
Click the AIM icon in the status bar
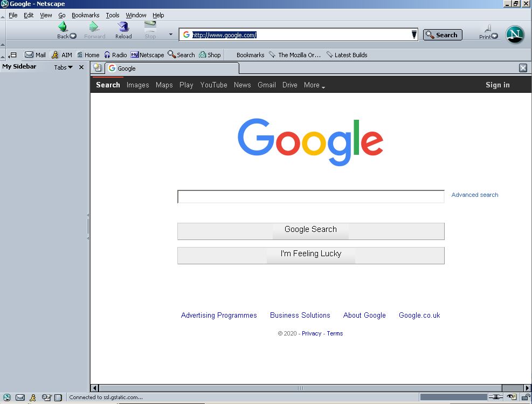click(x=33, y=397)
